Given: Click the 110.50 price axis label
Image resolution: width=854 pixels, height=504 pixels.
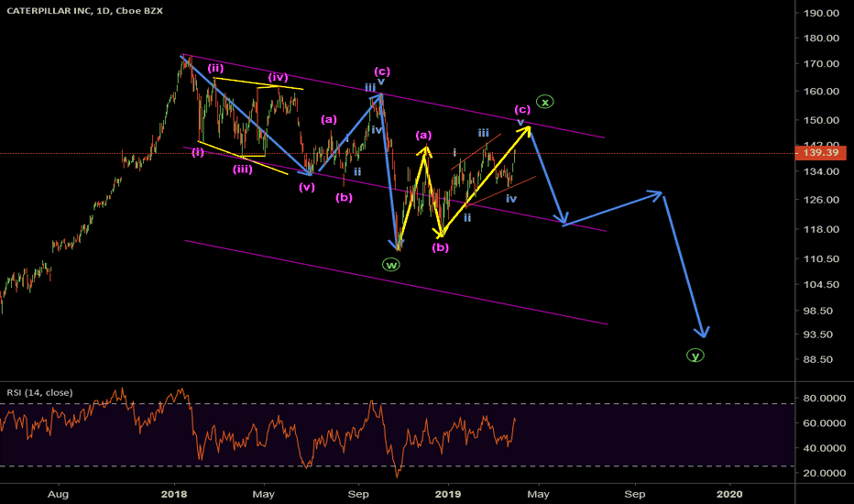Looking at the screenshot, I should point(821,258).
